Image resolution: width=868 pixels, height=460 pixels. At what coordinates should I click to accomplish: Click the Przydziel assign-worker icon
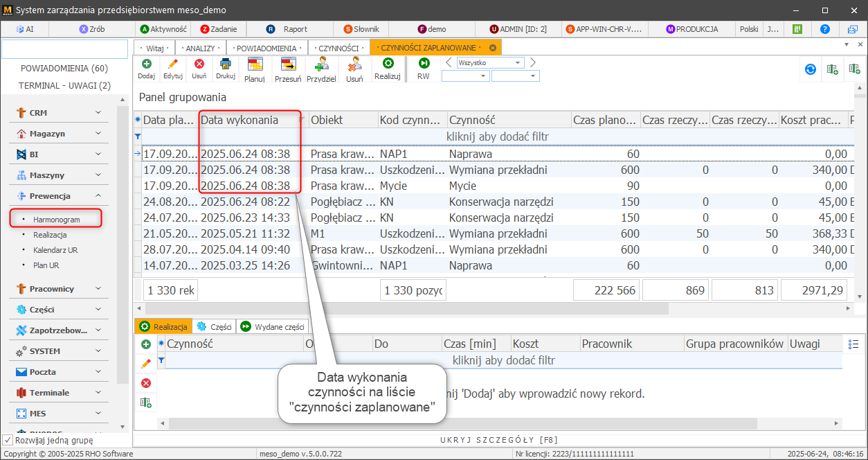click(320, 68)
